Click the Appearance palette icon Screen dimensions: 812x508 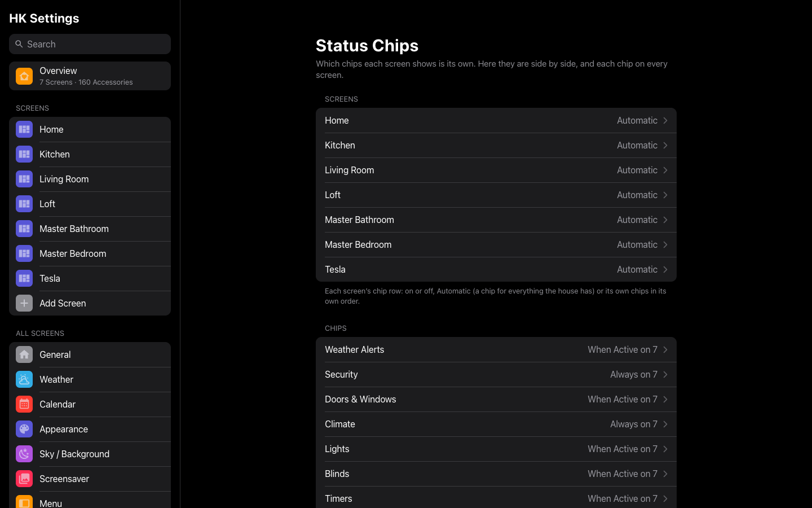coord(24,429)
